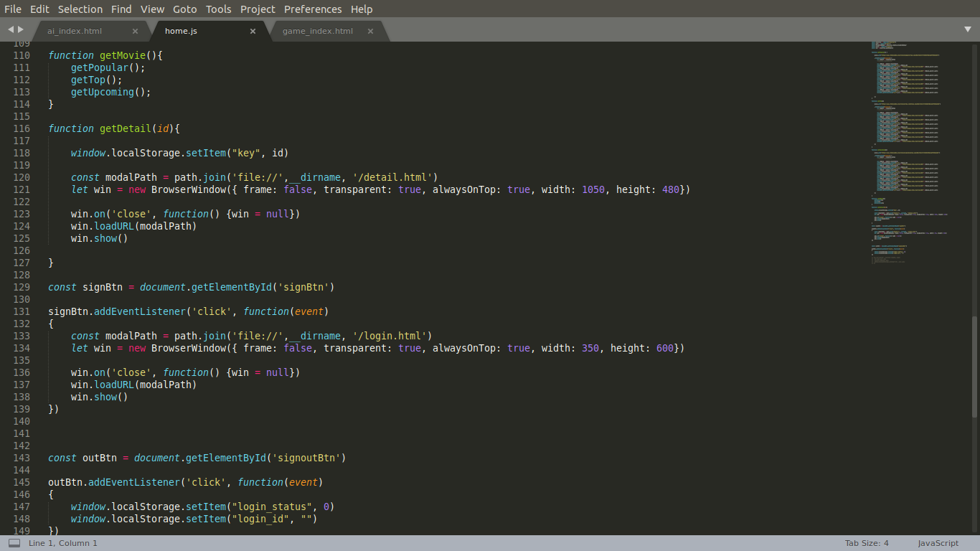Click the vertical scrollbar handle
Viewport: 980px width, 551px height.
point(974,367)
